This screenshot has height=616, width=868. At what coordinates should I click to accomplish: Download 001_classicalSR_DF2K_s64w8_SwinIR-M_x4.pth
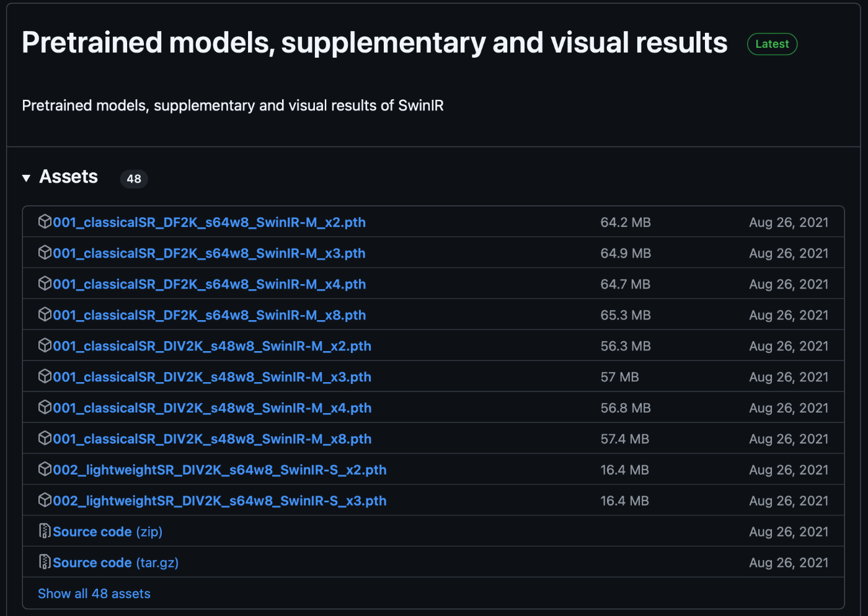click(209, 284)
